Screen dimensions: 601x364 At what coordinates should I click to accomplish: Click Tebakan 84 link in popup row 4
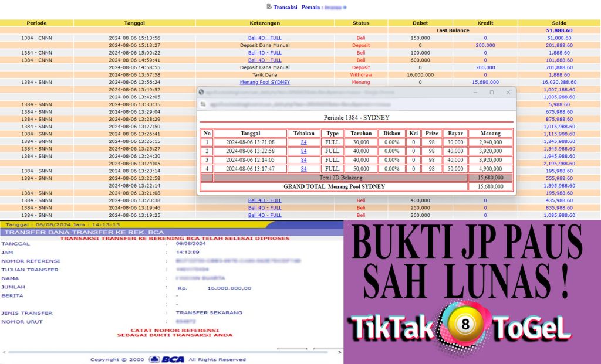click(303, 169)
